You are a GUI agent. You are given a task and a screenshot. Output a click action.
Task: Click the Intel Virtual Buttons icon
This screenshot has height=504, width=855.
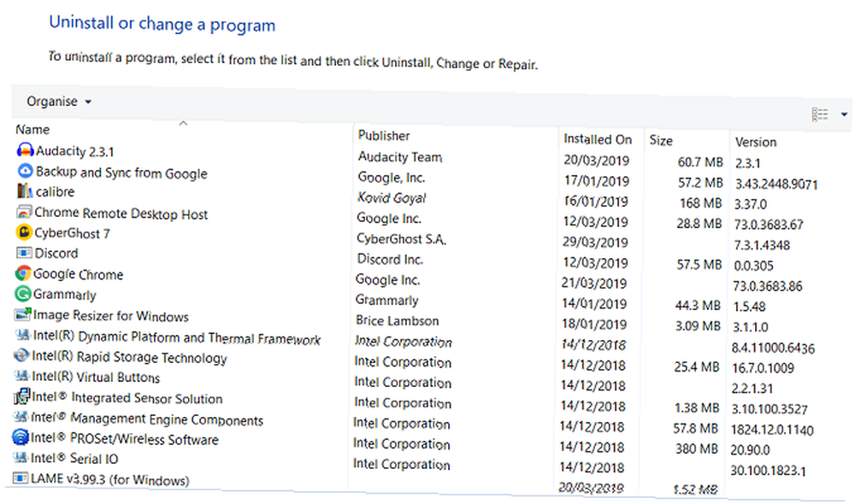click(x=21, y=376)
